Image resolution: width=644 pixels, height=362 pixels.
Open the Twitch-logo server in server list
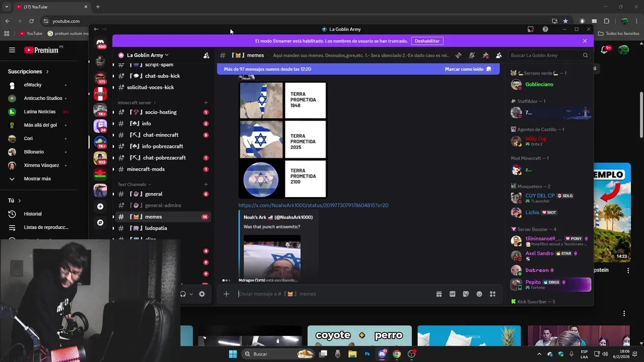click(100, 126)
